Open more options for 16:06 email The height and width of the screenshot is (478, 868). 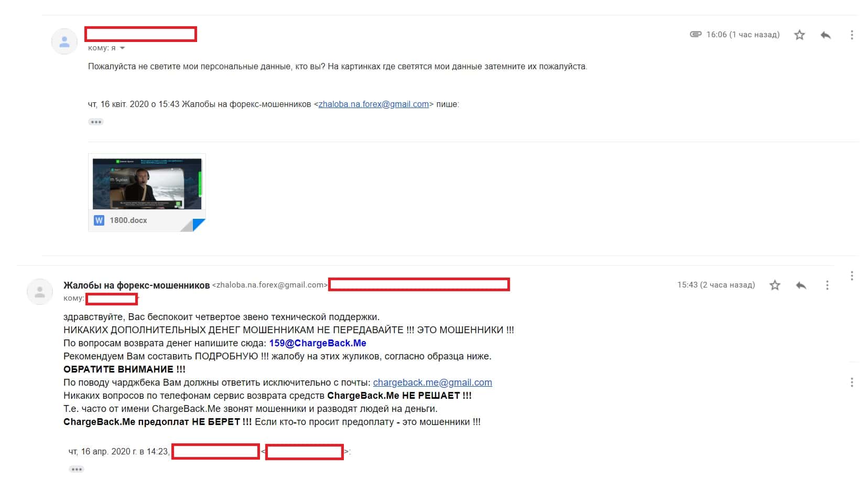pyautogui.click(x=852, y=35)
